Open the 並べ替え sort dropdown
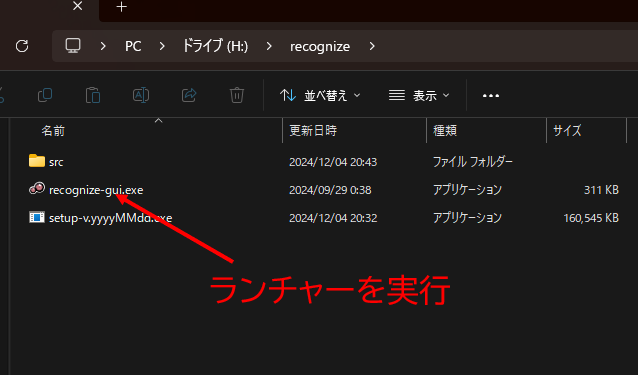Viewport: 638px width, 375px height. 320,96
